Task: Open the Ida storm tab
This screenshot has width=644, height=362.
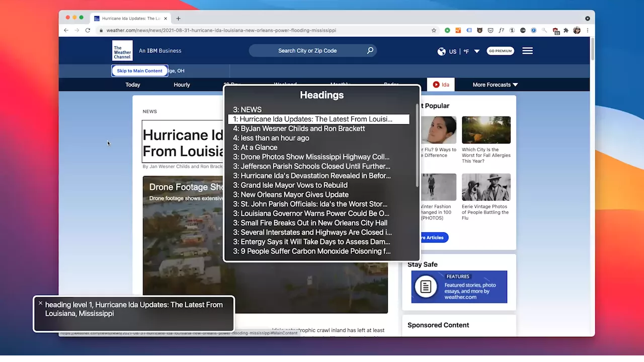Action: (x=441, y=84)
